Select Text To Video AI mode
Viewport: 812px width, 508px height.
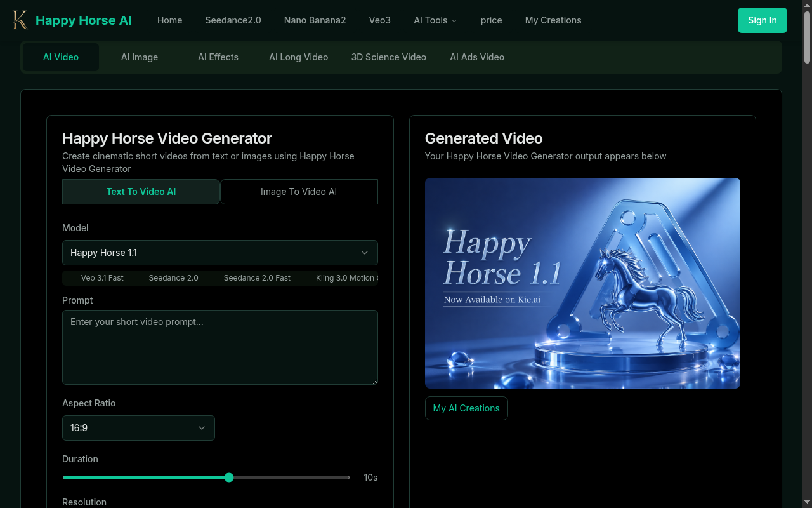point(141,192)
